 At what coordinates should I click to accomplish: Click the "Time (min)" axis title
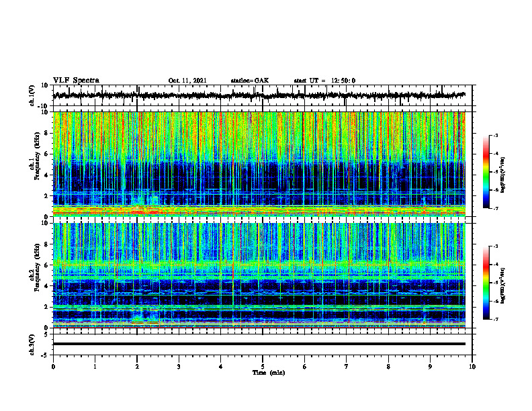pyautogui.click(x=269, y=373)
